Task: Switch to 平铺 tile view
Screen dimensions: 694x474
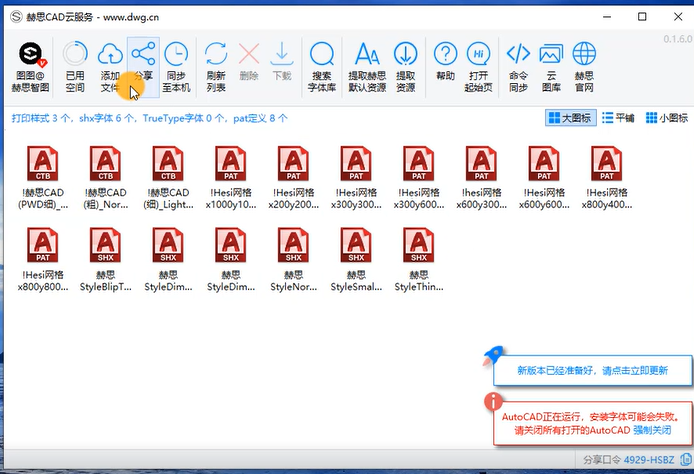Action: click(618, 118)
